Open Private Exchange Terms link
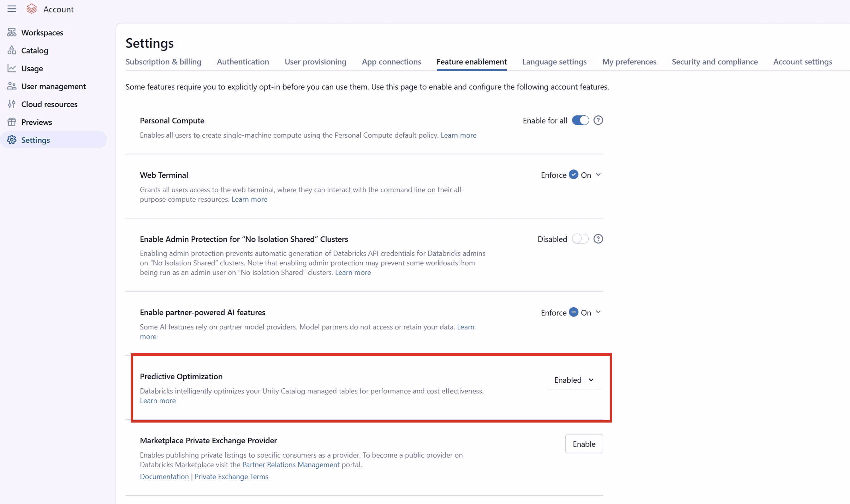This screenshot has width=850, height=504. (231, 476)
